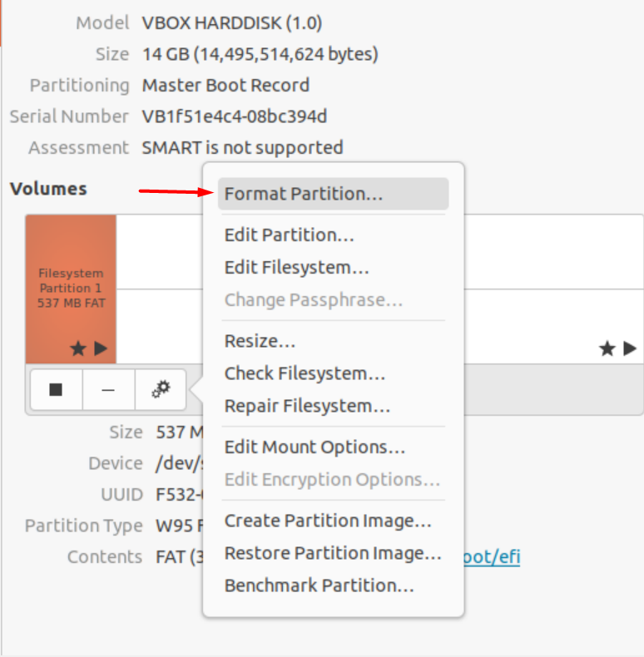Click the star icon on Partition 1

tap(78, 348)
